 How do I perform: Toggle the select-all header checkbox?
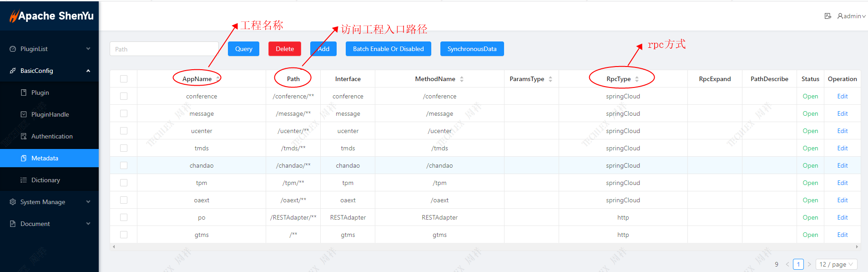[124, 79]
